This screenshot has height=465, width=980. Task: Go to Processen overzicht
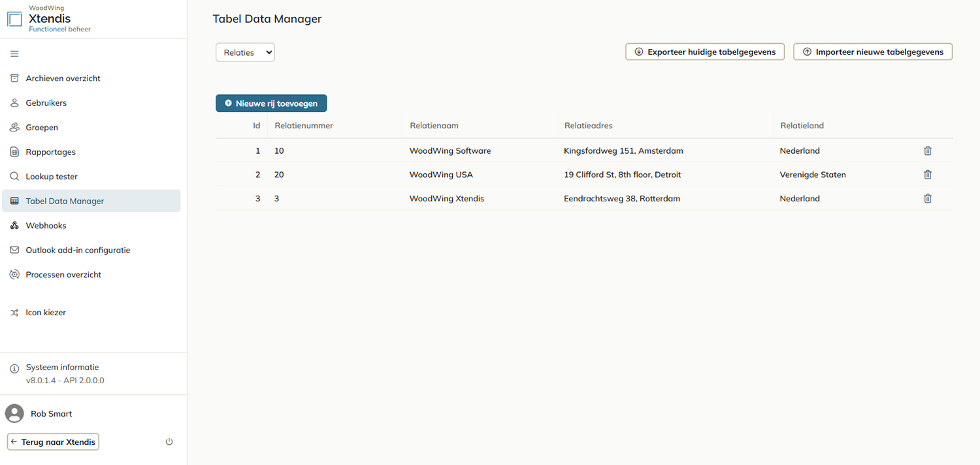click(91, 275)
